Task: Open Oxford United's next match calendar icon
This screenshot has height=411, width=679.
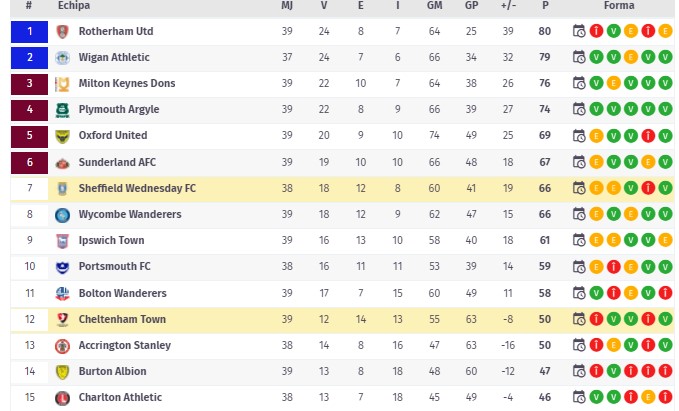Action: [x=579, y=135]
